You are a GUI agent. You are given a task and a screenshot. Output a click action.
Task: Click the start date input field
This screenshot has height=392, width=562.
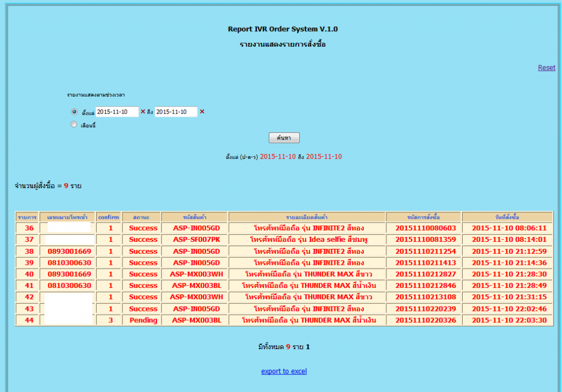point(116,112)
